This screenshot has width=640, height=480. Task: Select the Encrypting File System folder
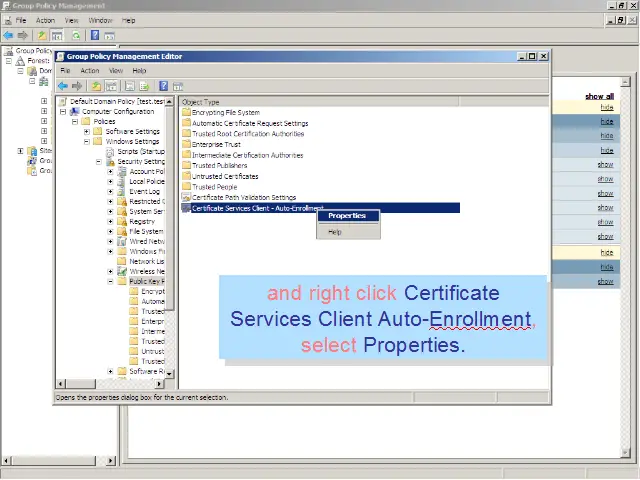coord(225,112)
